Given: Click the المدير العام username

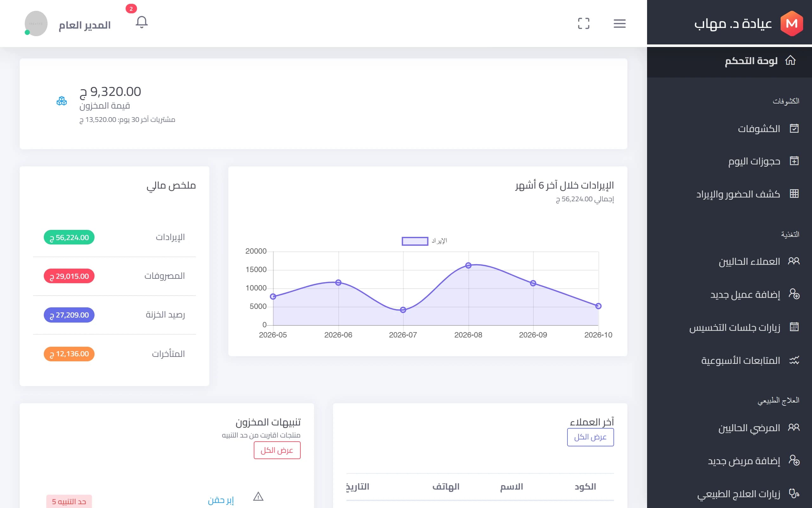Looking at the screenshot, I should click(x=85, y=25).
